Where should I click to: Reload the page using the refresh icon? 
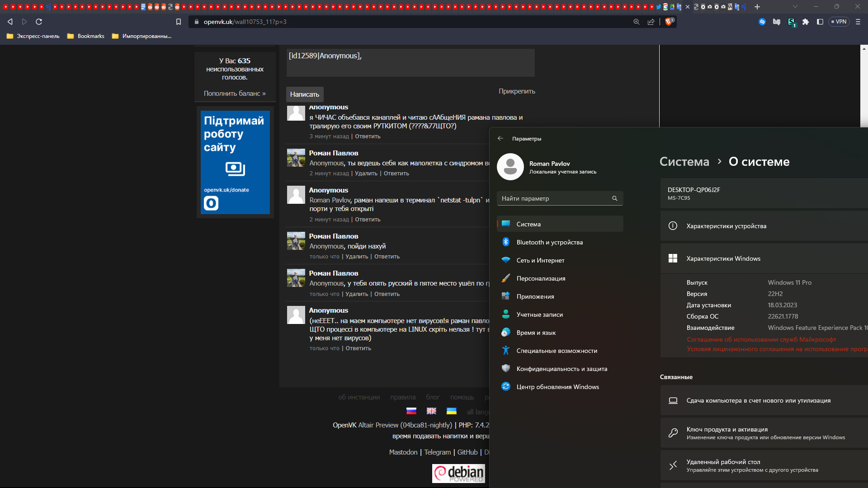click(x=39, y=22)
